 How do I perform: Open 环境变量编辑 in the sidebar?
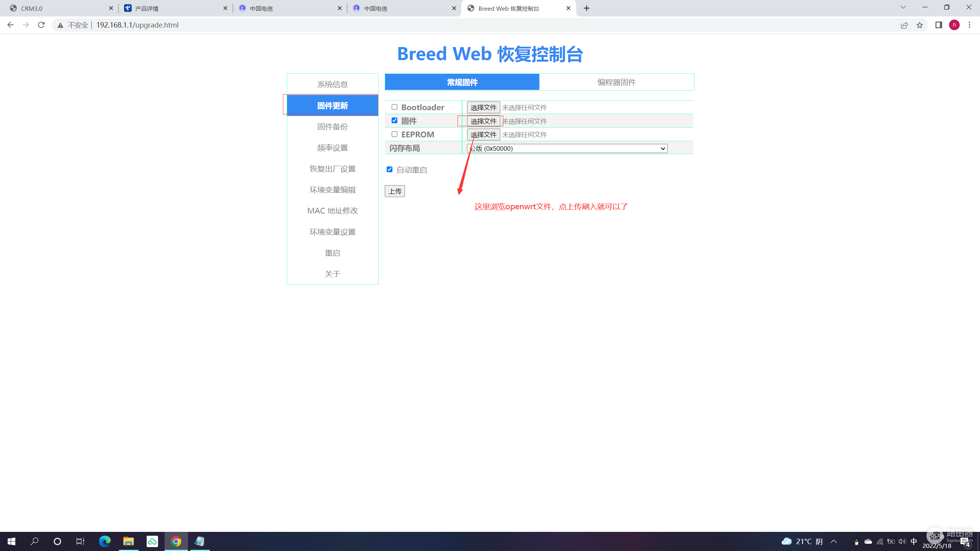pyautogui.click(x=332, y=190)
